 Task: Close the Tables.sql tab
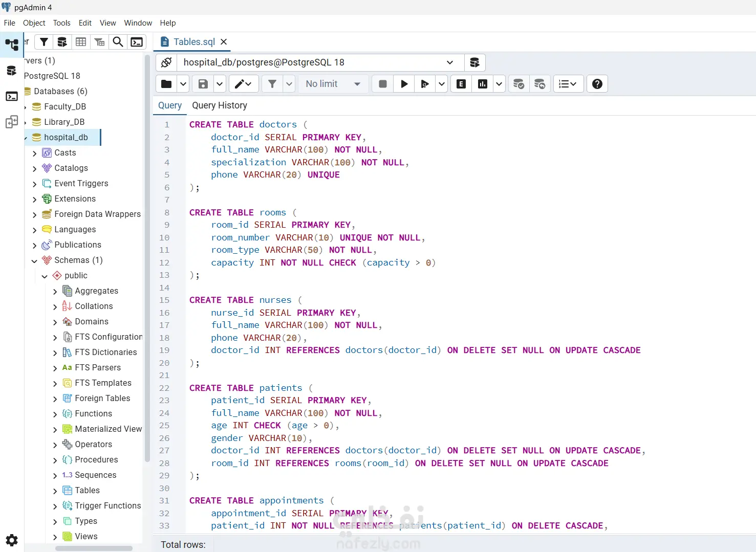(224, 42)
